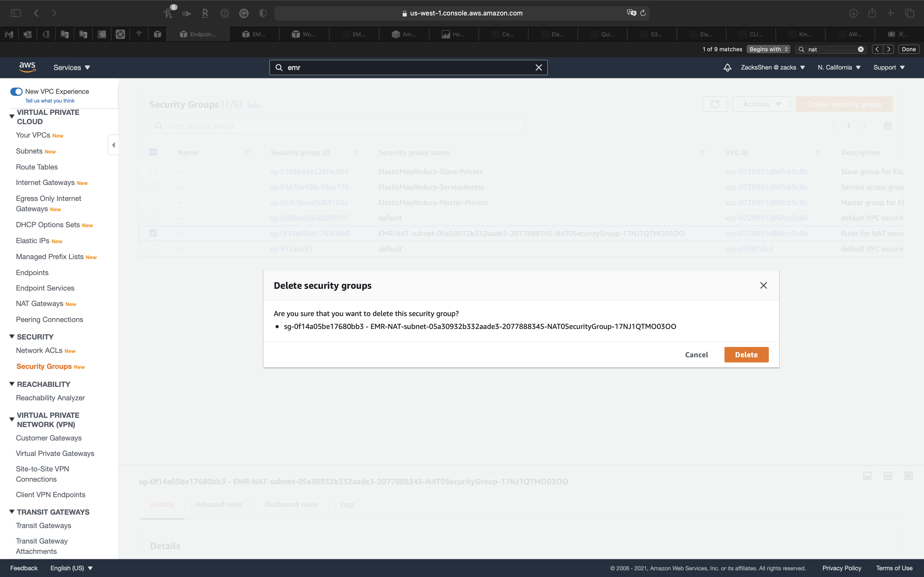Click the Safari page reload icon
This screenshot has height=577, width=924.
tap(643, 13)
